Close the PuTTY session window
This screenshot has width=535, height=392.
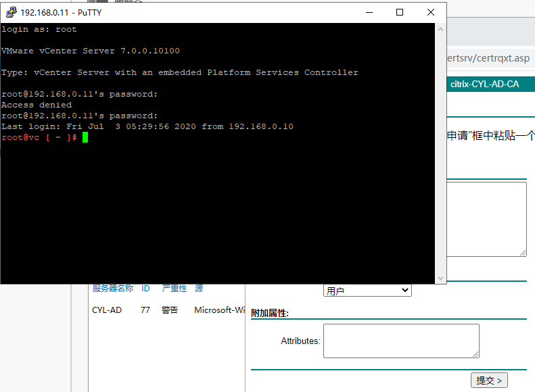click(431, 12)
